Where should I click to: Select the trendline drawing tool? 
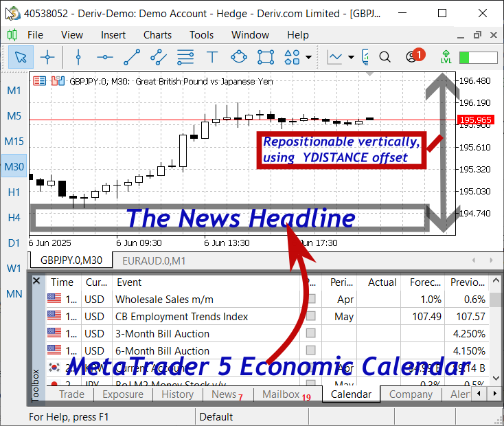(132, 57)
